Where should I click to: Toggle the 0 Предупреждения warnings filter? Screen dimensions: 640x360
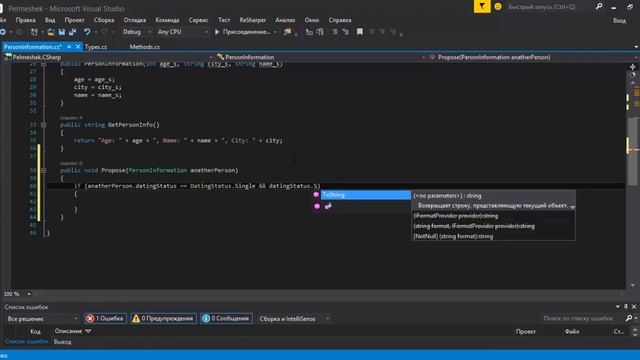[x=163, y=318]
